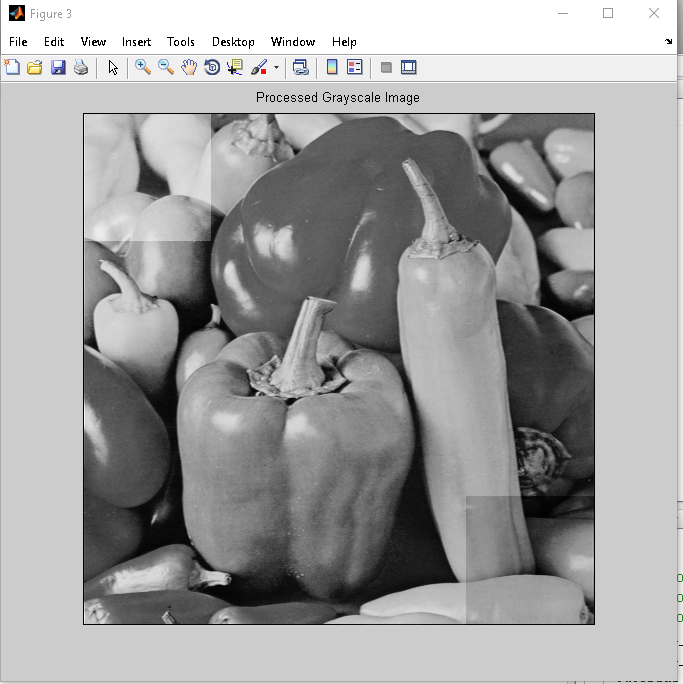The height and width of the screenshot is (684, 683).
Task: Activate the Zoom Out tool
Action: click(x=166, y=68)
